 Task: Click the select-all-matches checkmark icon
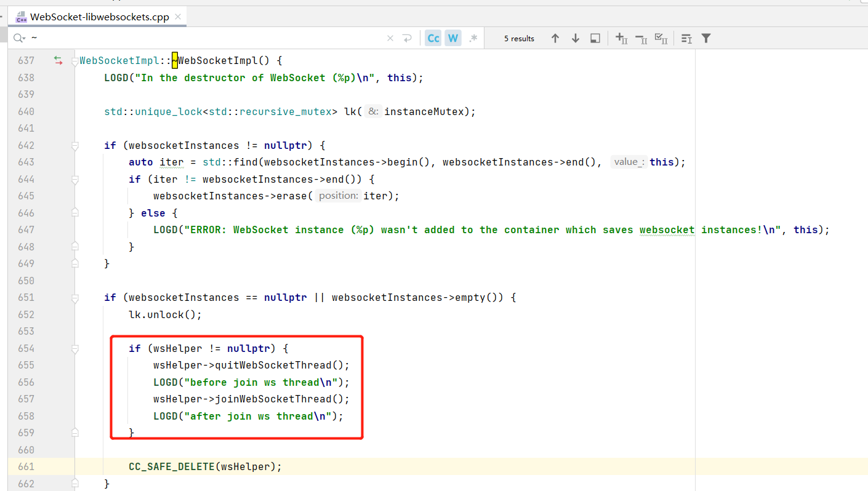tap(661, 38)
